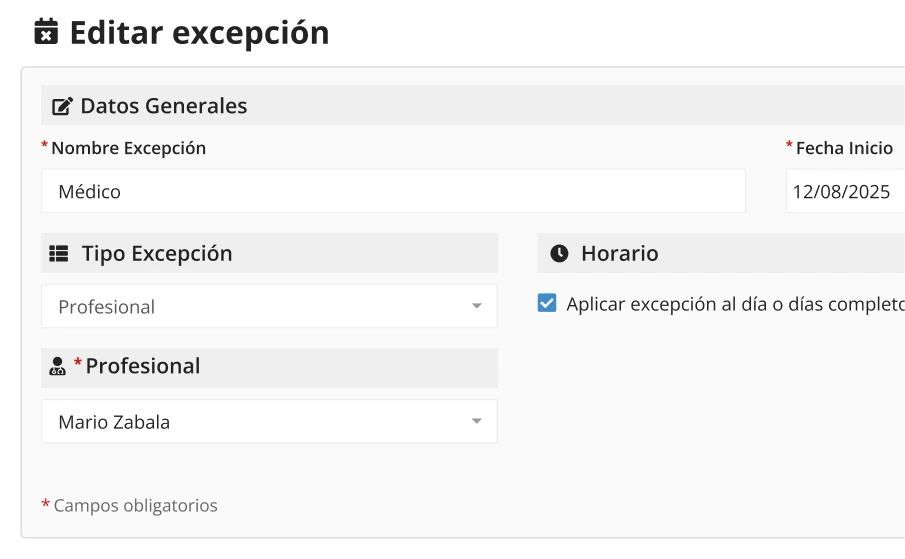
Task: Click the Editar excepción page title
Action: tap(199, 32)
